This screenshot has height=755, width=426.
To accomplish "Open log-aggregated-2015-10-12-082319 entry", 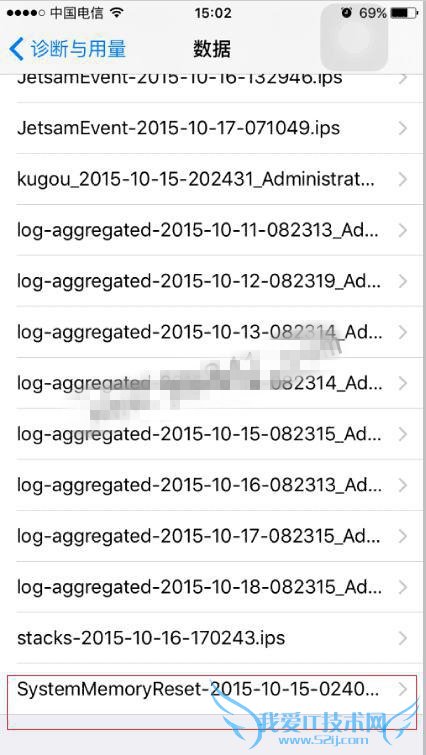I will [213, 281].
